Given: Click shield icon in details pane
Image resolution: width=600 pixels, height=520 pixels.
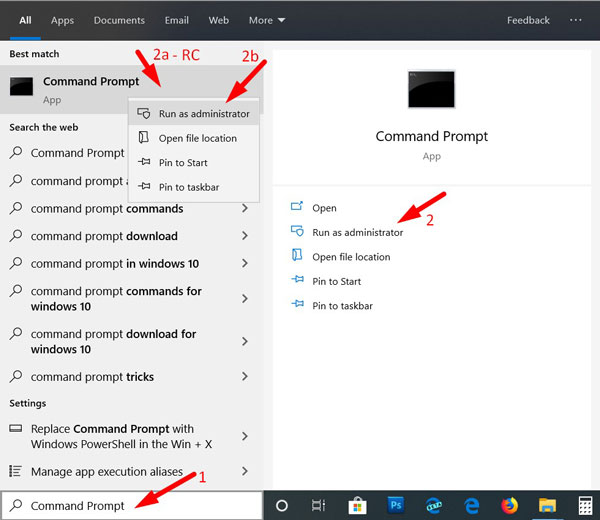Looking at the screenshot, I should pyautogui.click(x=297, y=231).
